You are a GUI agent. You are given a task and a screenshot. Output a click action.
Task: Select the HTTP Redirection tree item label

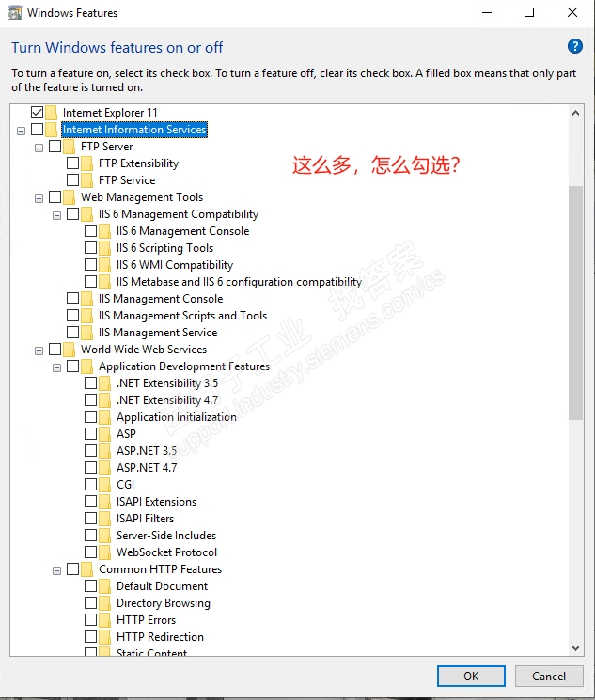coord(160,637)
